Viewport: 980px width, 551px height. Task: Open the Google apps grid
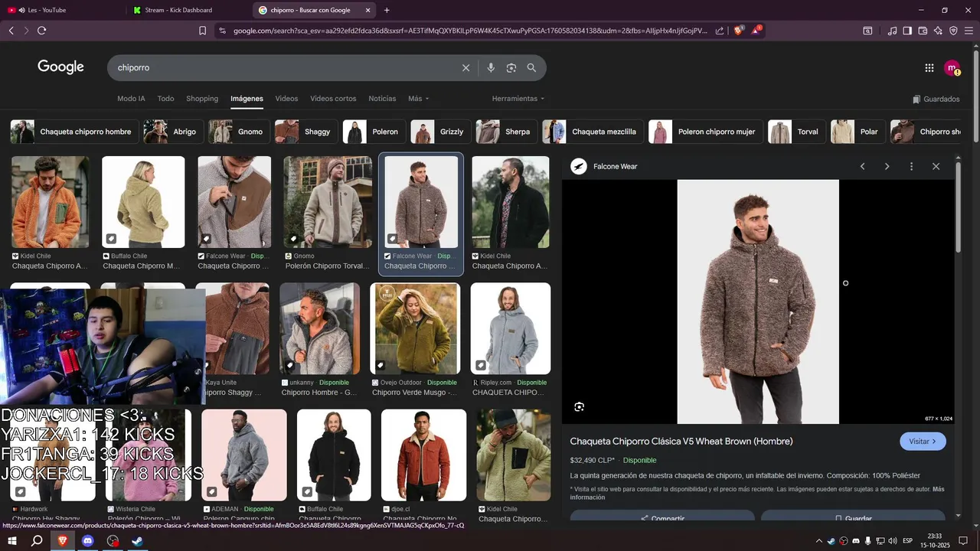[929, 68]
